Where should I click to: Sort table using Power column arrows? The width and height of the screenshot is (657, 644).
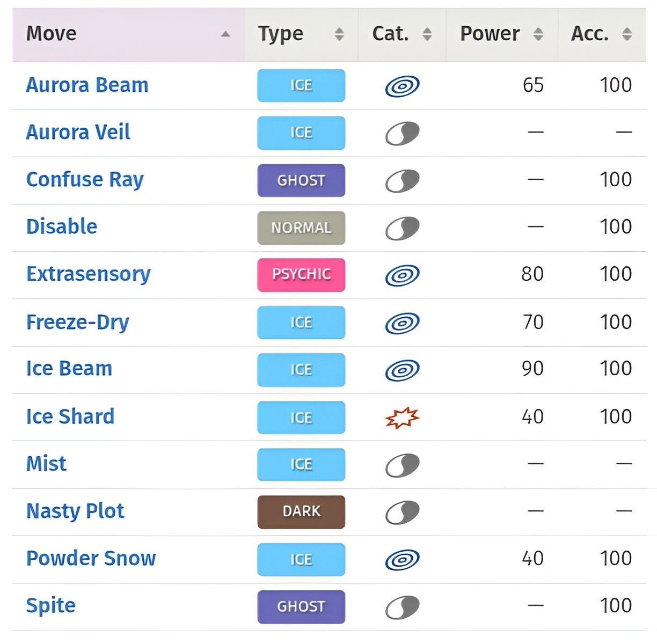click(538, 34)
